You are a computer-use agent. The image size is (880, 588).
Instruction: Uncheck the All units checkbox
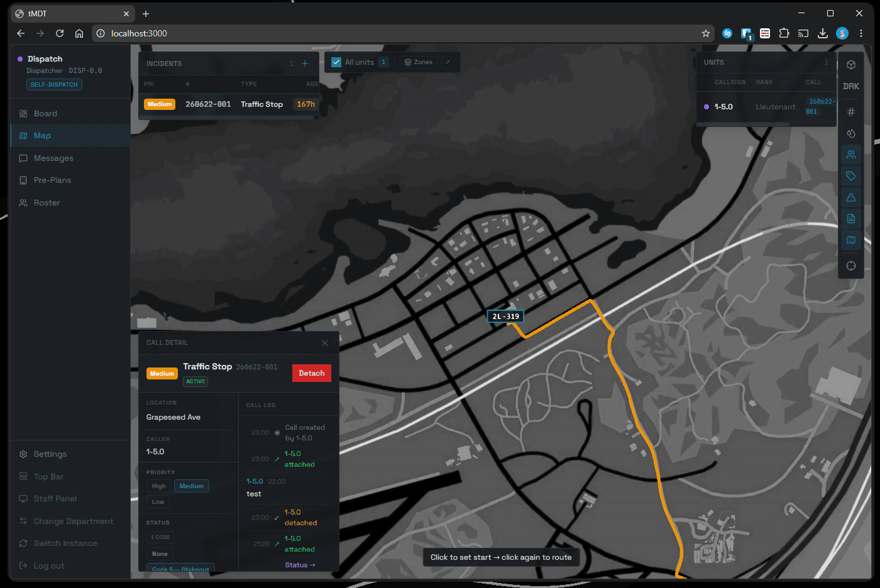pos(336,62)
